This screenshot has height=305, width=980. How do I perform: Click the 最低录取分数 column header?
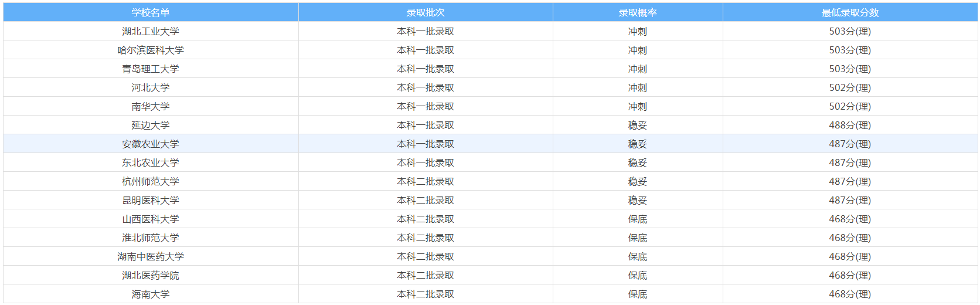click(850, 12)
